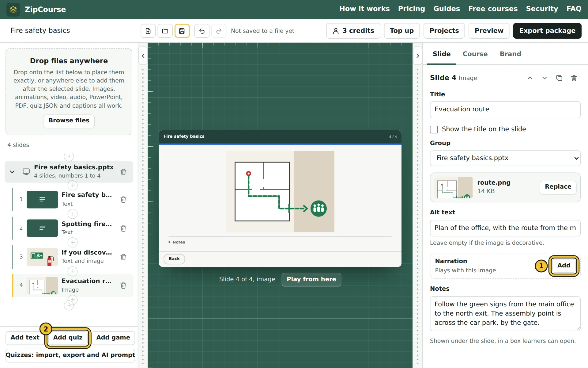Collapse the left slide panel

[143, 56]
